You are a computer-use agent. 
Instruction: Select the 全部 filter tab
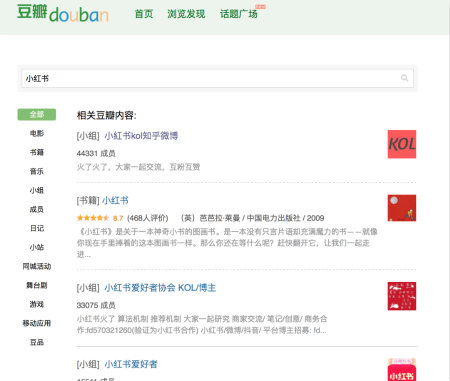pyautogui.click(x=37, y=114)
